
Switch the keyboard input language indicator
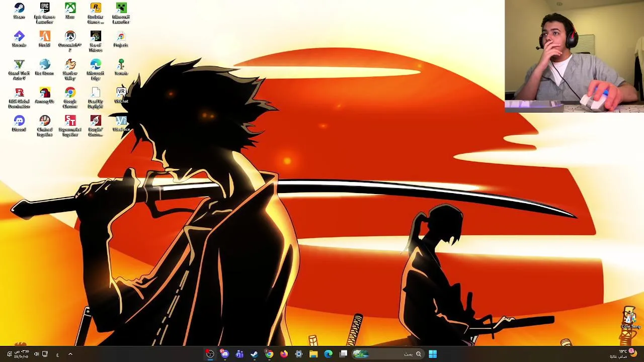pos(57,354)
